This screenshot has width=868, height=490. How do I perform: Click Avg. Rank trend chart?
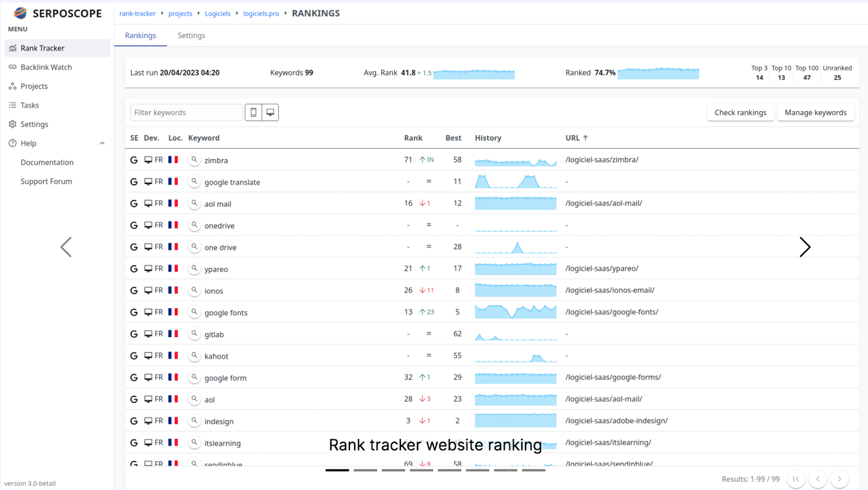point(474,73)
